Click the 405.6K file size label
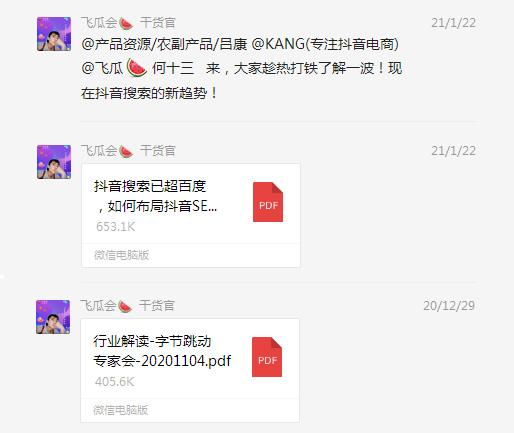 coord(114,382)
